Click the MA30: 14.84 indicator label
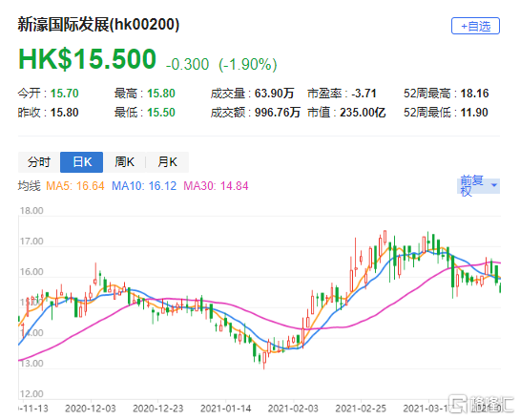The image size is (520, 420). pos(216,186)
